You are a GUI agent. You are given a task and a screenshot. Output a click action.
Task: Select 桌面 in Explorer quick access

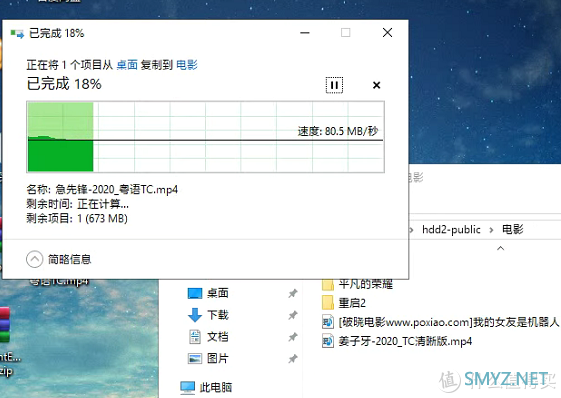point(218,293)
